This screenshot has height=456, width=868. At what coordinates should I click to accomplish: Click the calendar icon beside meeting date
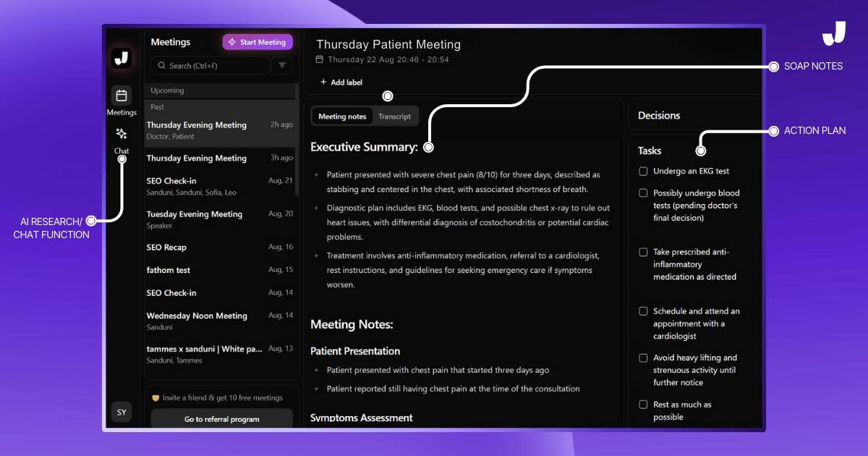320,59
